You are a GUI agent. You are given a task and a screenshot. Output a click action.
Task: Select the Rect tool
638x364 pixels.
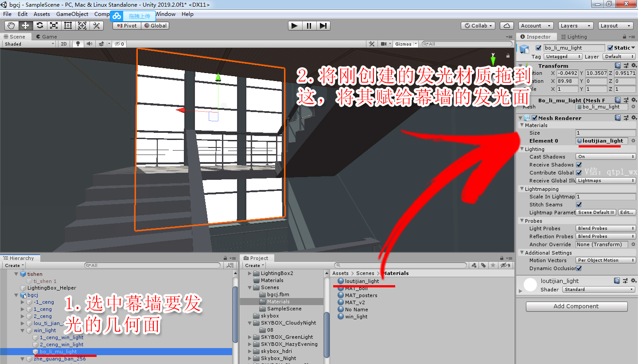coord(68,25)
